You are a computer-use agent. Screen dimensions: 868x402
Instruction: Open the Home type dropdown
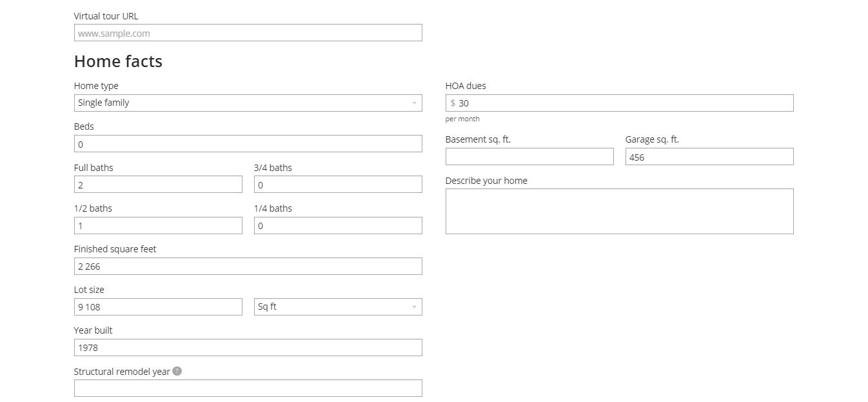[x=248, y=103]
